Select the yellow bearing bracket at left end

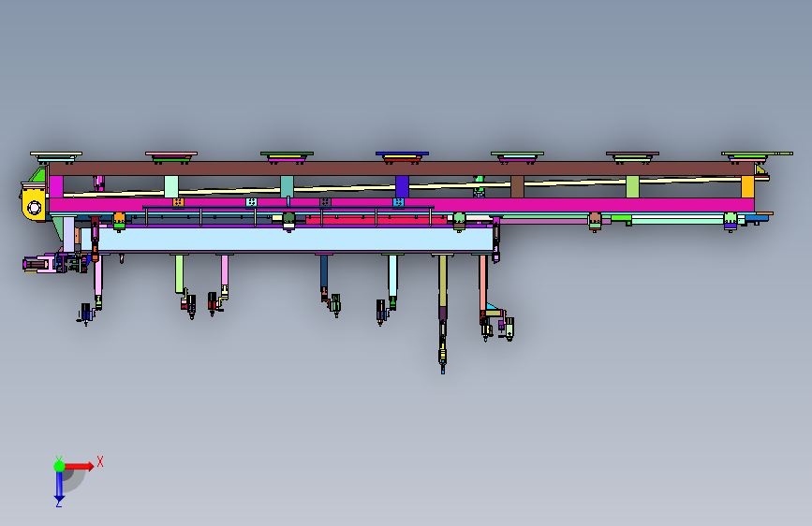pos(34,202)
